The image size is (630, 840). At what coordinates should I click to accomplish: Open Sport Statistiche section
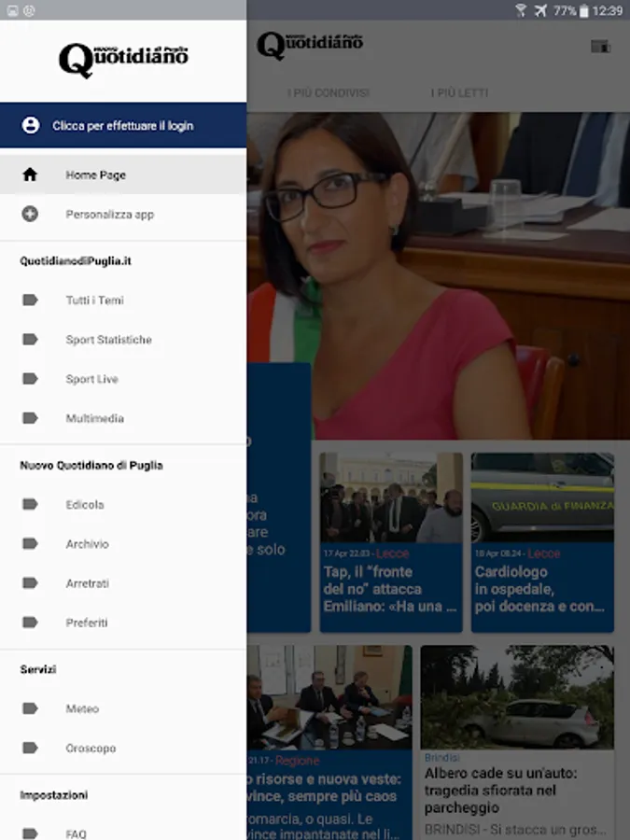tap(123, 339)
